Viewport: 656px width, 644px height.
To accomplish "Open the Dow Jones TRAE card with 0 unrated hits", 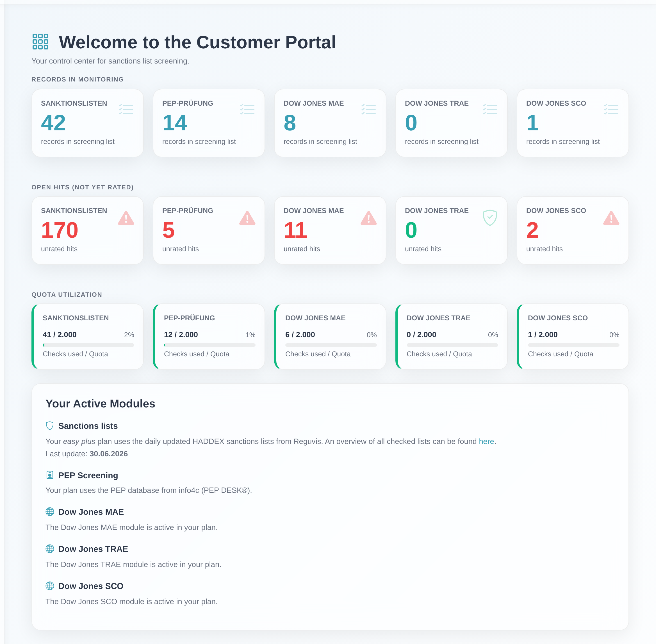I will tap(452, 230).
